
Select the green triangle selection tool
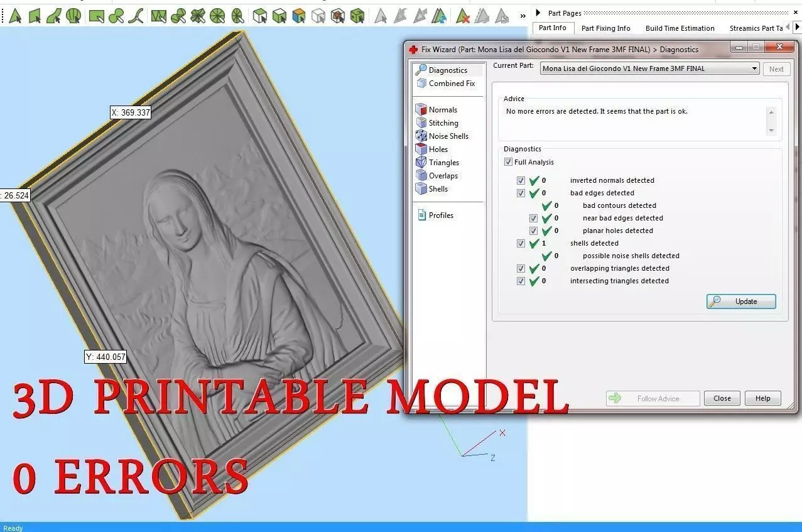point(15,16)
